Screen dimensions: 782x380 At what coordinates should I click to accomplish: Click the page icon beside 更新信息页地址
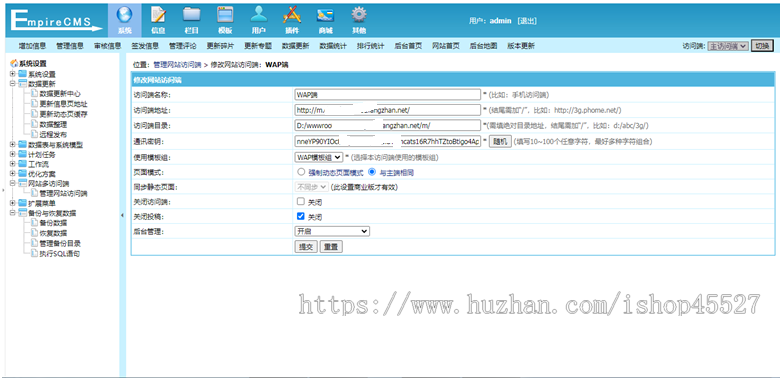34,104
